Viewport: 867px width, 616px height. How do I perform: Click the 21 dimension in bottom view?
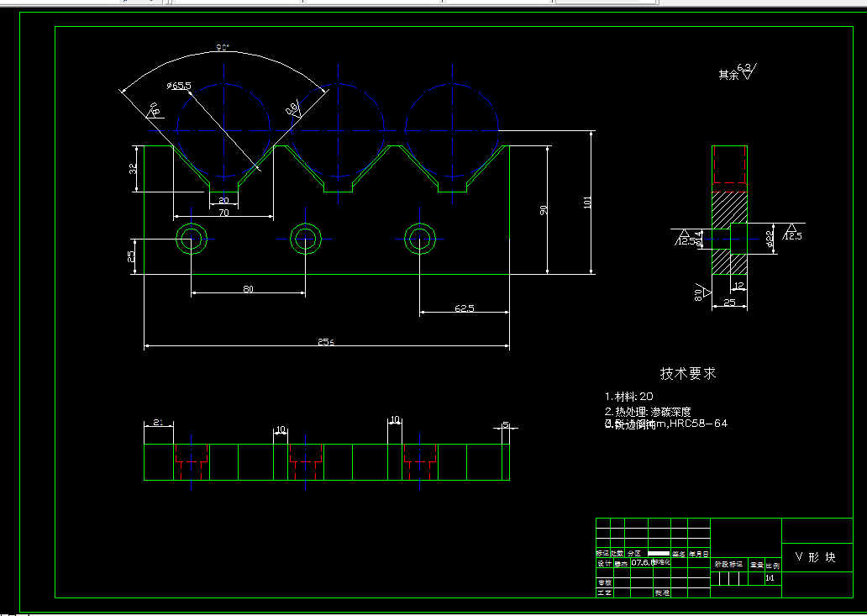pyautogui.click(x=158, y=423)
